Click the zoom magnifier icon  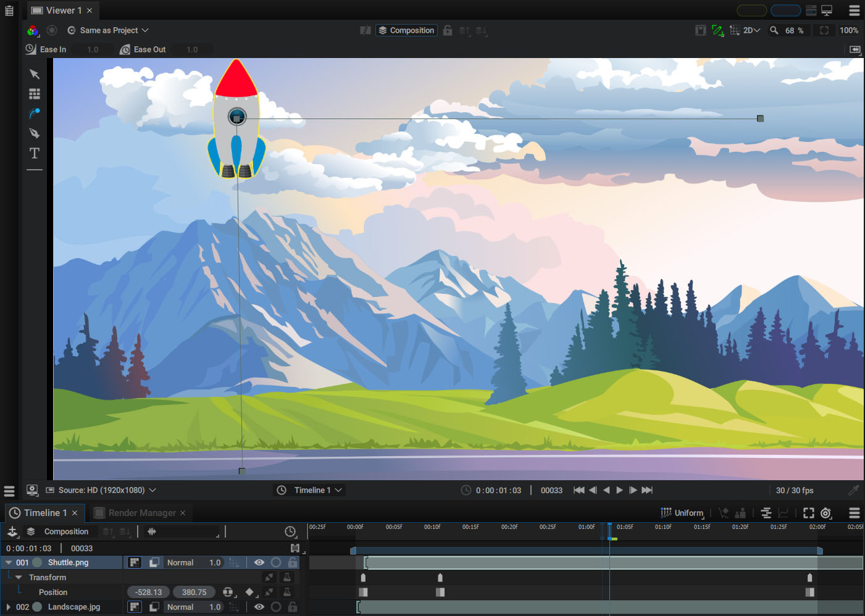pos(774,30)
